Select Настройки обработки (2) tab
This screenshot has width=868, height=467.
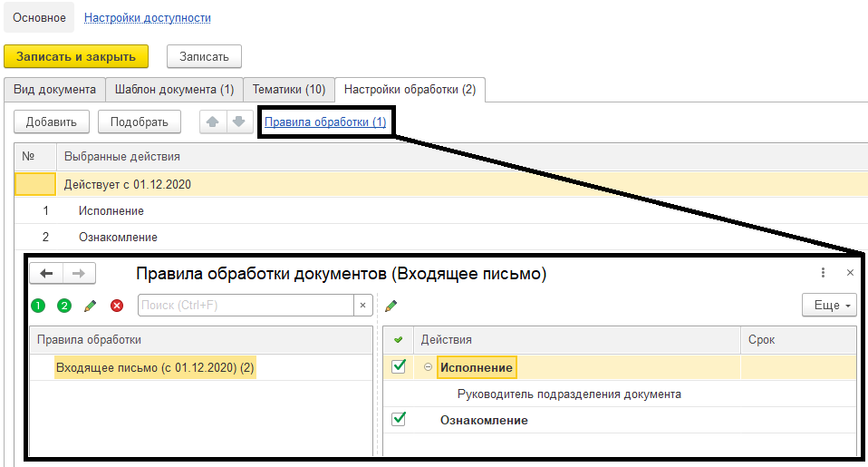(410, 89)
